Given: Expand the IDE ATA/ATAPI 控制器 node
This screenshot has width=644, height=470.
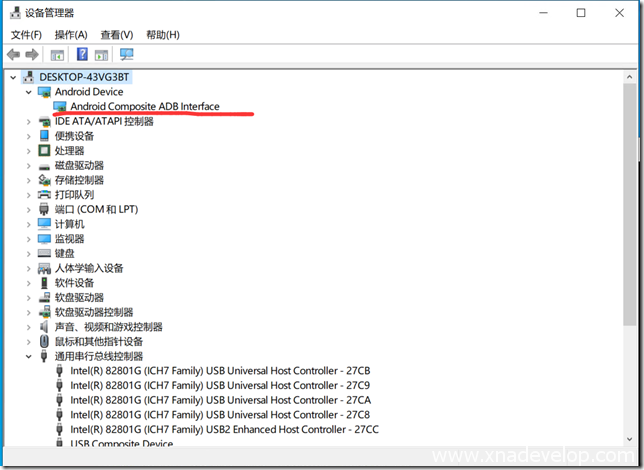Looking at the screenshot, I should point(29,121).
